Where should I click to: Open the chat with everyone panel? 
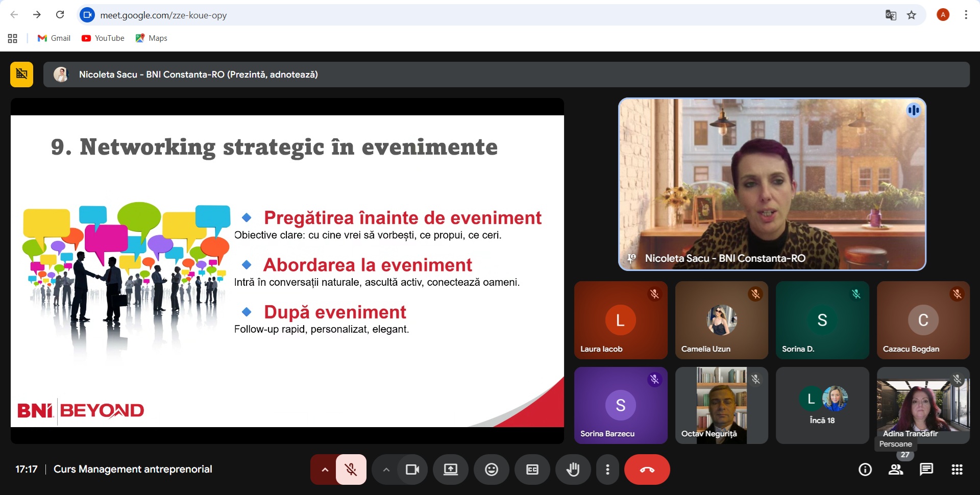click(926, 469)
